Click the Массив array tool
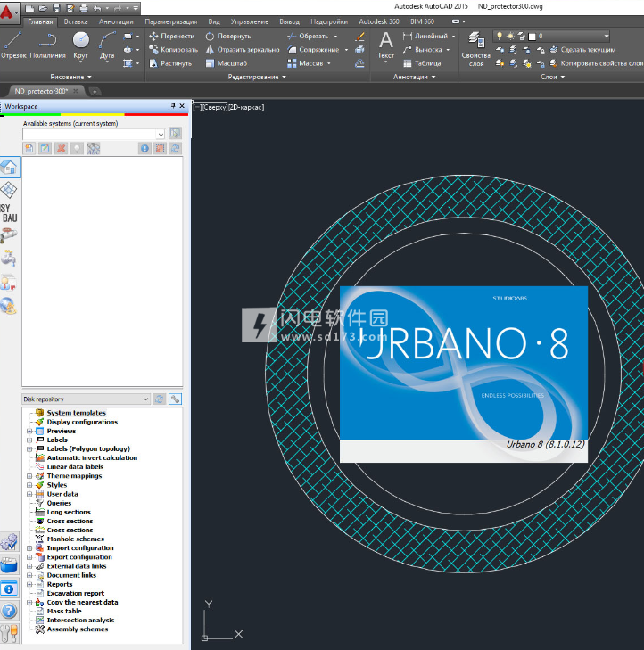The image size is (644, 650). point(305,63)
